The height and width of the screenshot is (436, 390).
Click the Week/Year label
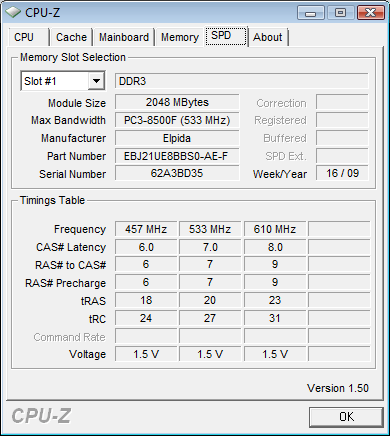pos(280,174)
